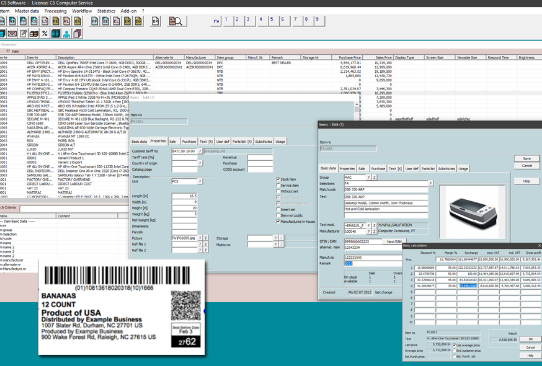Image resolution: width=542 pixels, height=366 pixels.
Task: Click the purple cube toolbar icon
Action: point(77,34)
